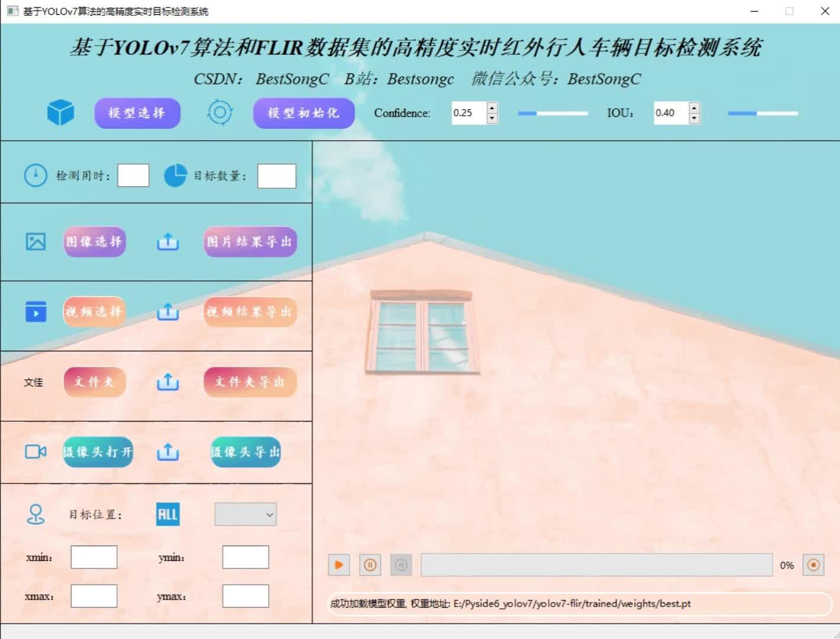Click the pie chart icon beside 目标数量
Viewport: 840px width, 639px height.
pos(176,175)
